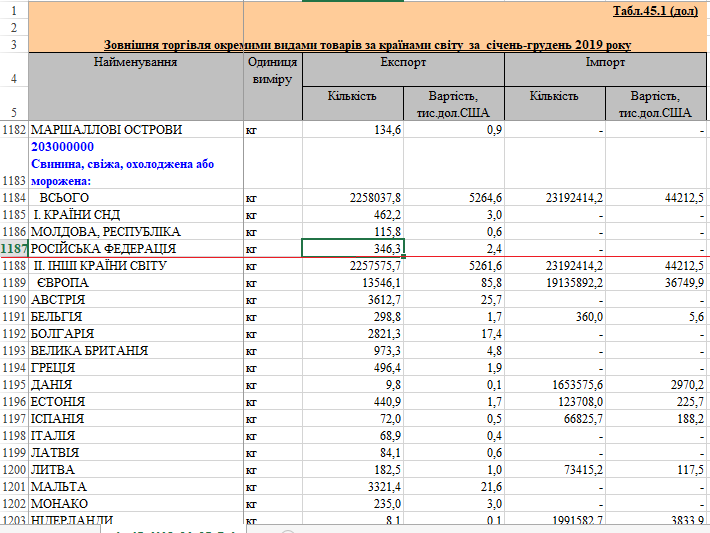710x533 pixels.
Task: Click the 'АВСТРІЯ' cell
Action: [136, 300]
